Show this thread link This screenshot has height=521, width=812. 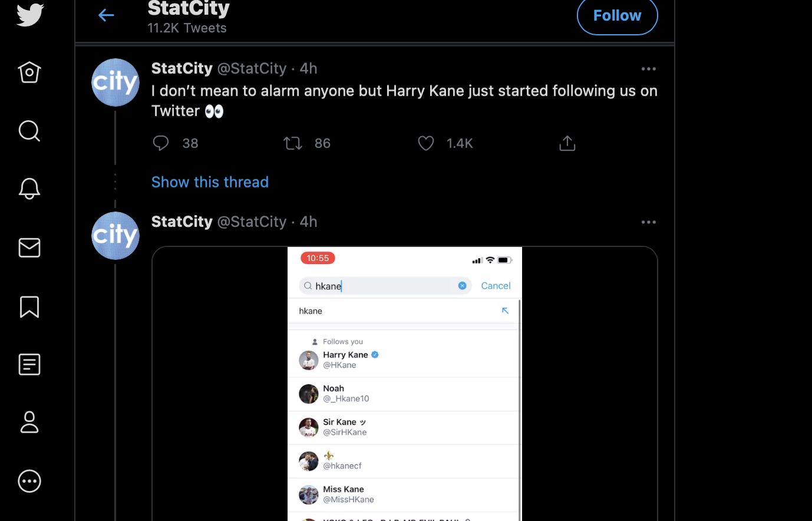coord(210,182)
